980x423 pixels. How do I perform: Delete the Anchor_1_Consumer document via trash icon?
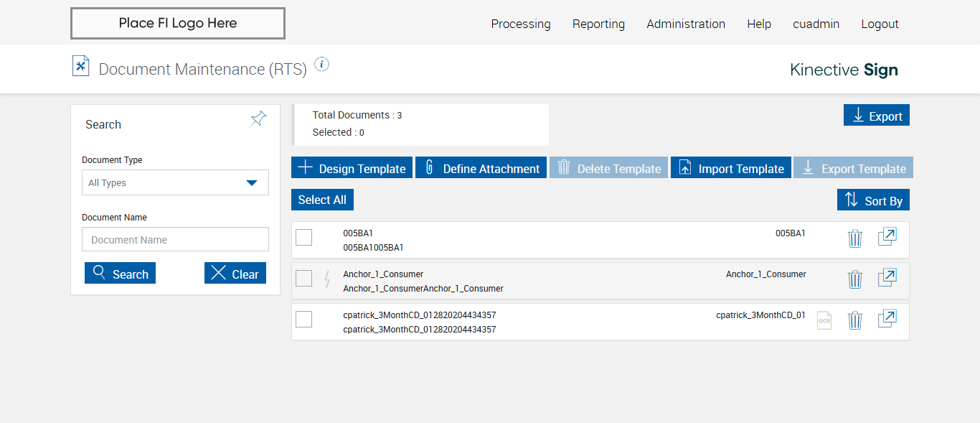[854, 279]
